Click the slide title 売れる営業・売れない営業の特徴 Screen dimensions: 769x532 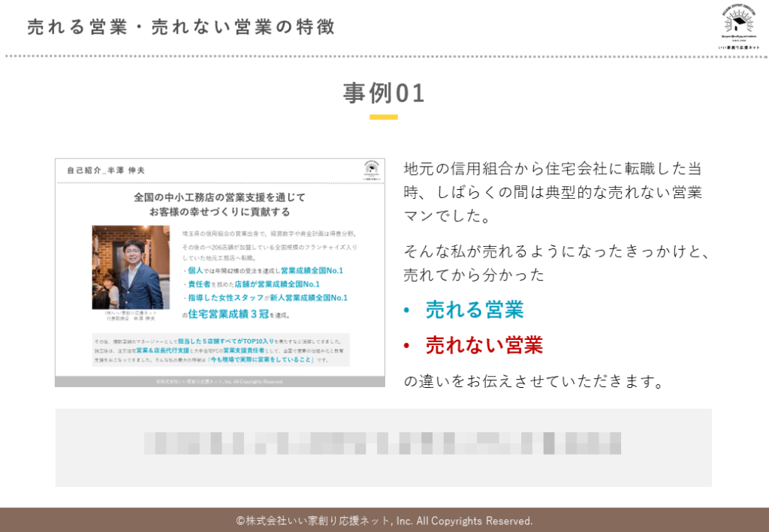[181, 28]
